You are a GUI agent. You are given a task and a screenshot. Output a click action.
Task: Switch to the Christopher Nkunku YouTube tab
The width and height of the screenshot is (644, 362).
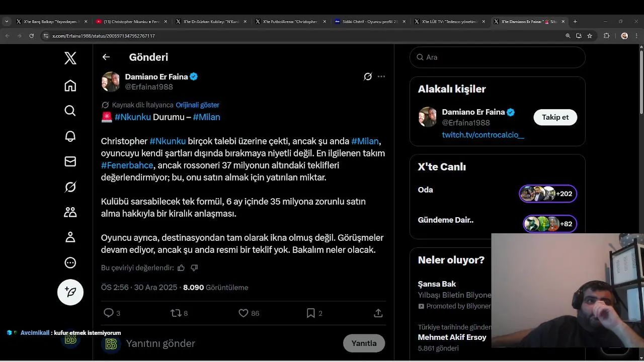(x=128, y=22)
